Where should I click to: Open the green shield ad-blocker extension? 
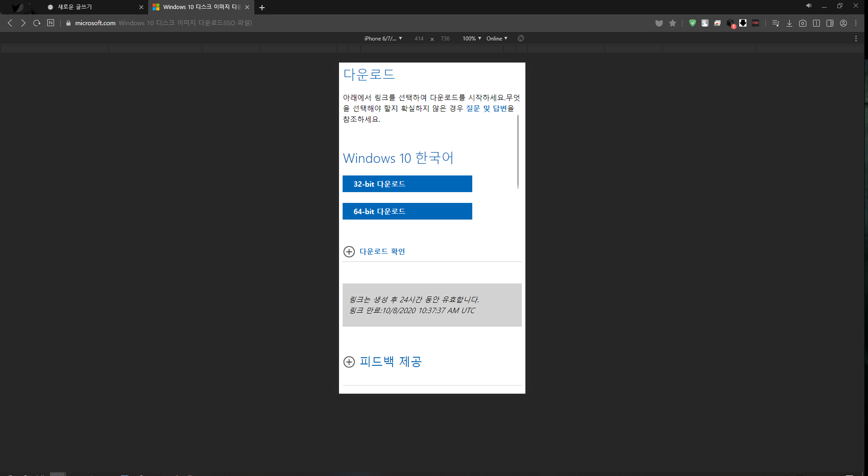[x=692, y=23]
